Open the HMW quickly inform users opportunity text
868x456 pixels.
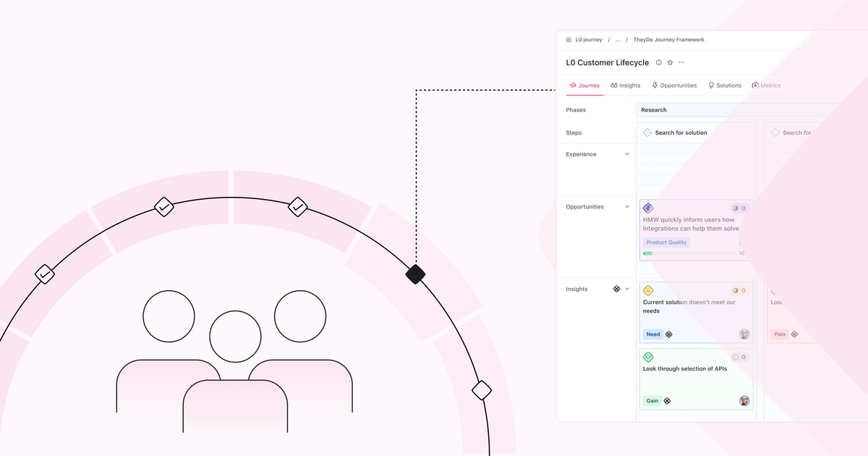pos(691,224)
